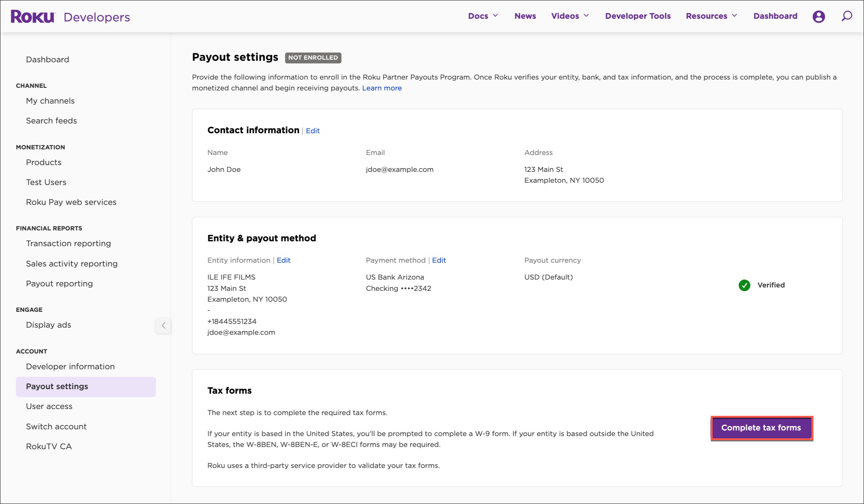Image resolution: width=864 pixels, height=504 pixels.
Task: Click the search magnifier icon
Action: click(846, 16)
